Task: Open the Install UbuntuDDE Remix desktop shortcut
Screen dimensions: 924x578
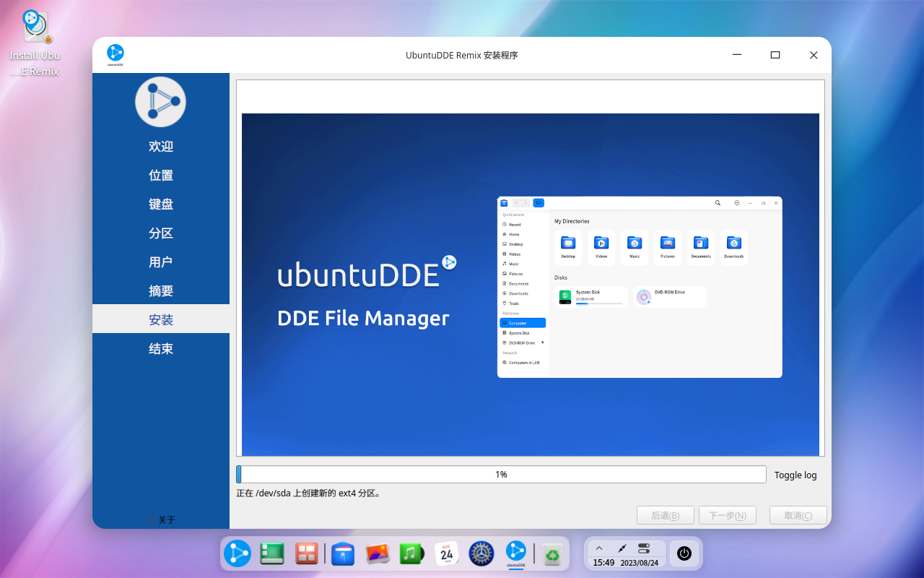Action: (x=34, y=29)
